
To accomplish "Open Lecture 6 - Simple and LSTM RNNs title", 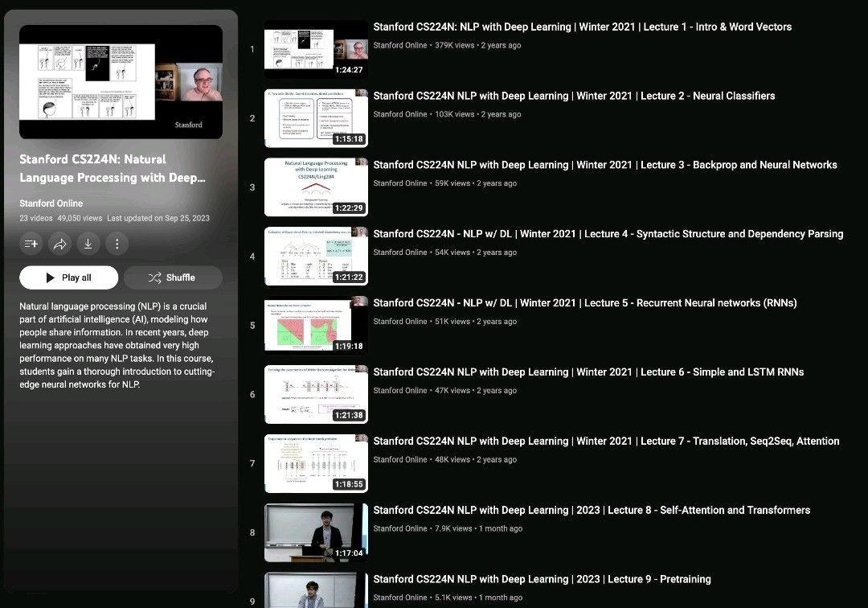I will [x=588, y=372].
